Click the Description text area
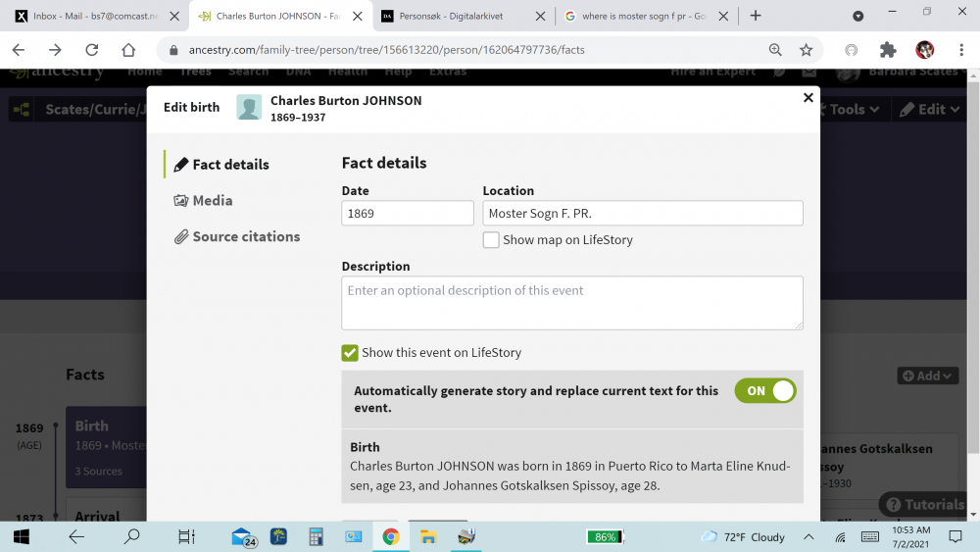 click(x=571, y=302)
